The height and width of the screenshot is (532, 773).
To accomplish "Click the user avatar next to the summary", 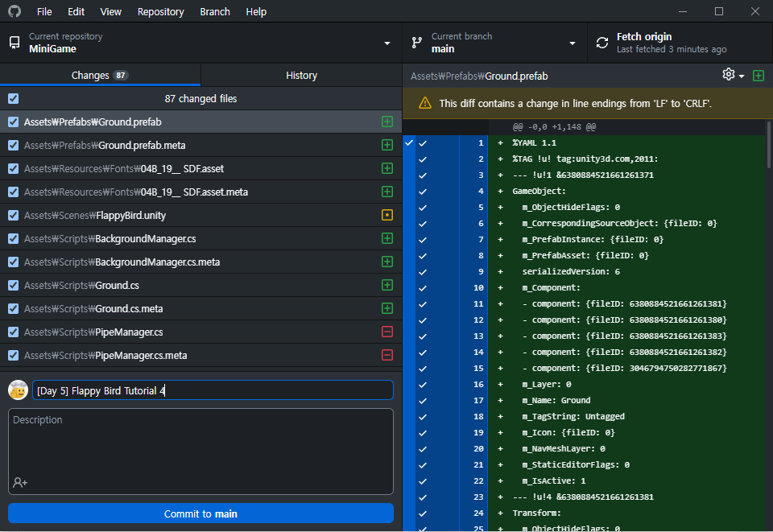I will pos(19,390).
